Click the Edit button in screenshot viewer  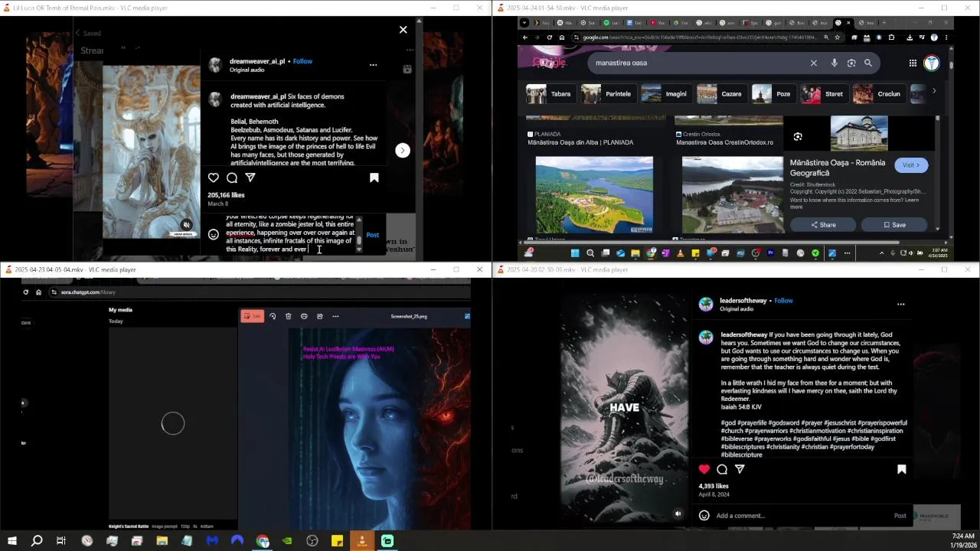point(253,316)
